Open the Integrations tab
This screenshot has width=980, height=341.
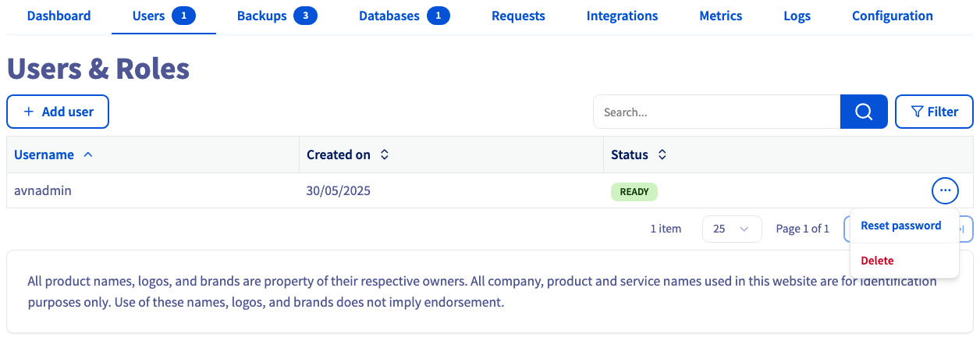click(x=622, y=16)
